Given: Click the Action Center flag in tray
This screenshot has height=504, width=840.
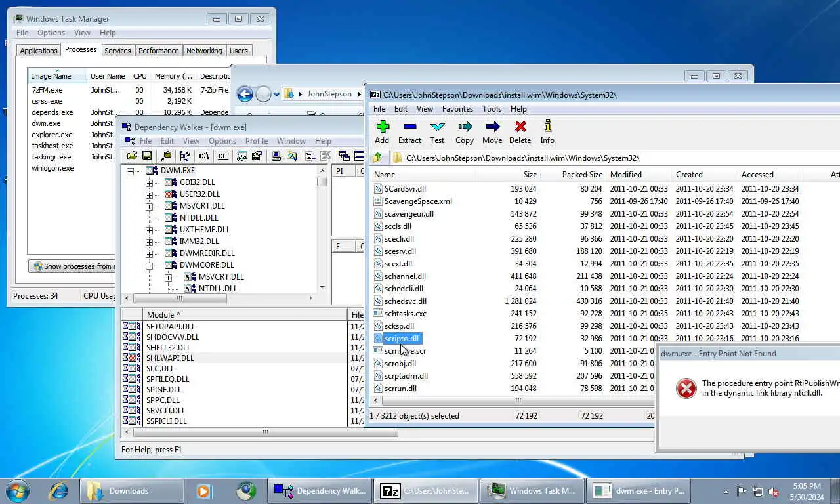Looking at the screenshot, I should 742,492.
